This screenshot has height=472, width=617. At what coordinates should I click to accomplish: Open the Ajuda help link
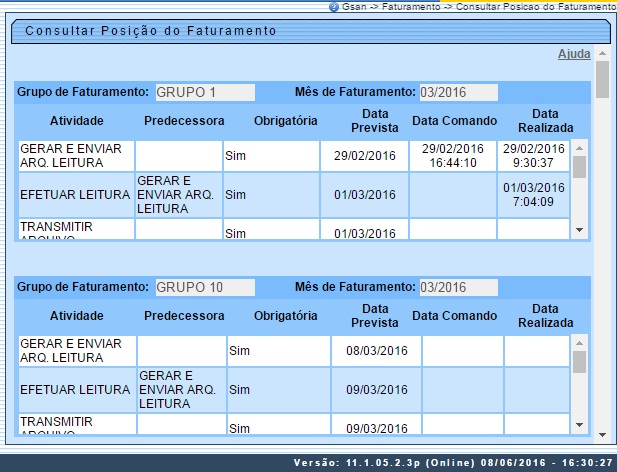574,54
